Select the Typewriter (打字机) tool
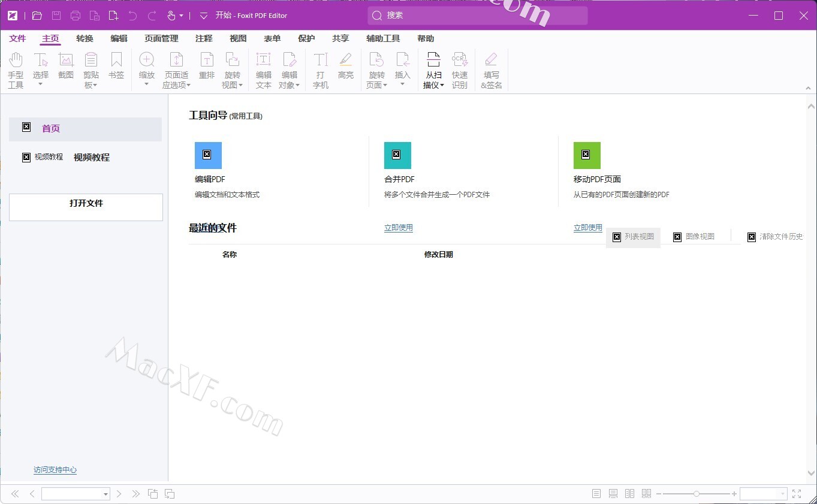Screen dimensions: 817x504 321,70
